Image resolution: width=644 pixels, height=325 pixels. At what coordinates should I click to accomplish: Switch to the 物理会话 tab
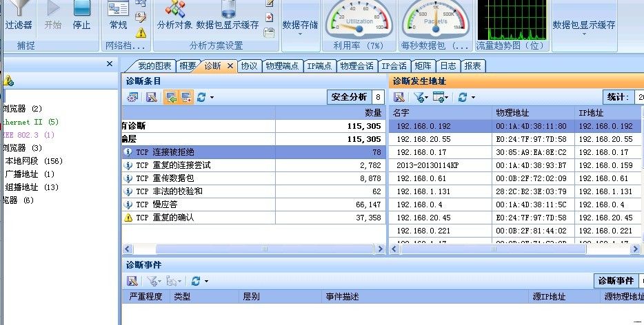[x=357, y=65]
